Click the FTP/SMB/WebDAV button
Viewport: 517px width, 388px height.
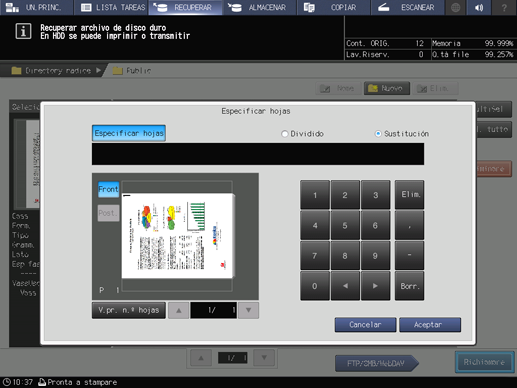[377, 363]
